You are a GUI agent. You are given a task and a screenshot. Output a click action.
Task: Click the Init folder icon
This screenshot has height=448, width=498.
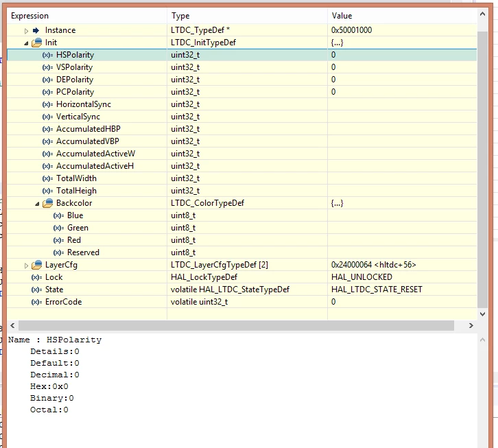point(37,43)
